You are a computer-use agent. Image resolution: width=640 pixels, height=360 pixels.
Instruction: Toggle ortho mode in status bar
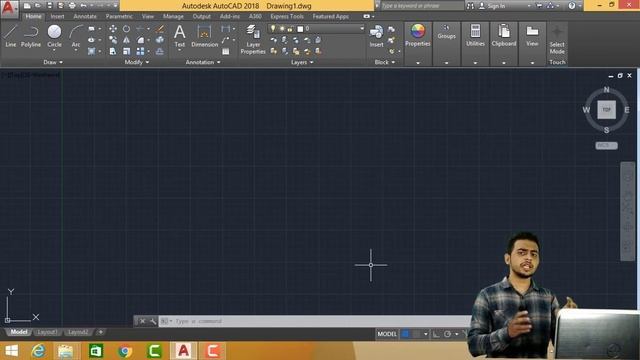(436, 334)
